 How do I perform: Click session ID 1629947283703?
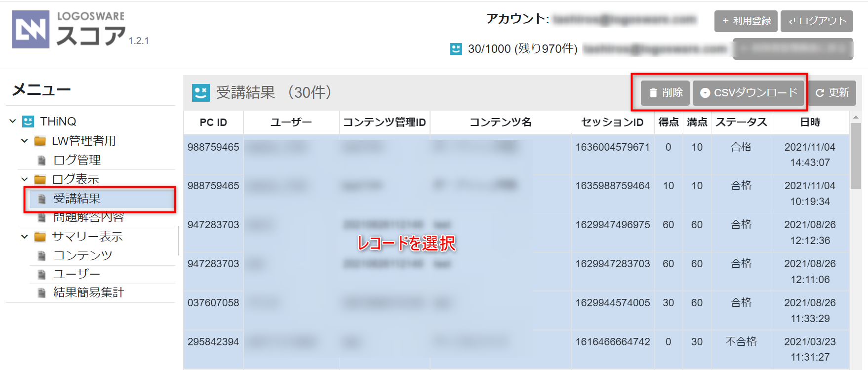point(613,264)
